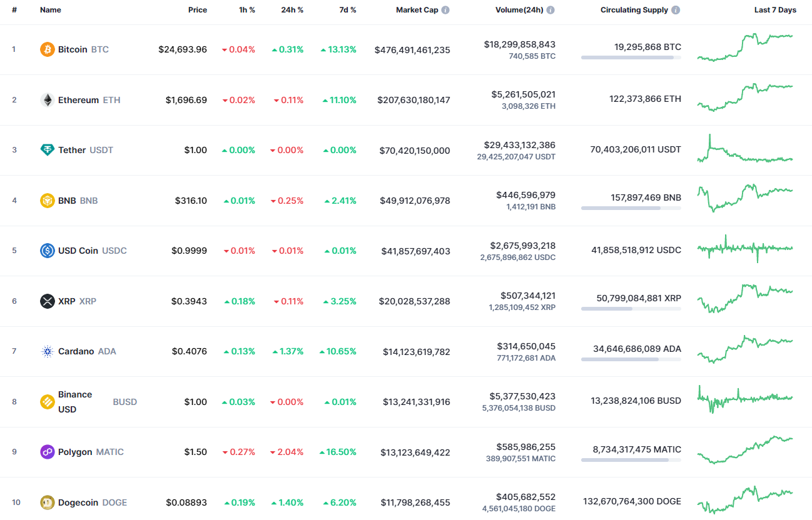Viewport: 812px width, 520px height.
Task: Select the USD Coin blue logo
Action: (48, 251)
